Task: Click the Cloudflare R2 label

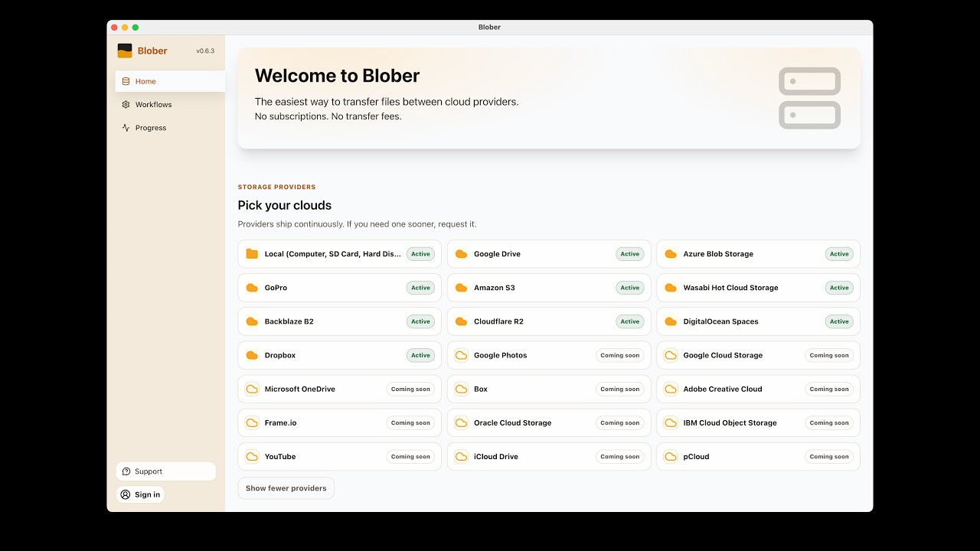Action: (498, 321)
